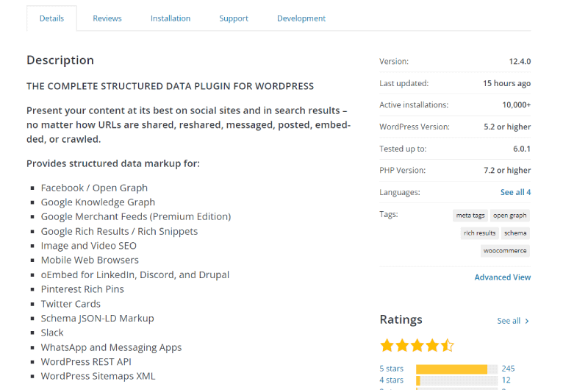Click 'Pinterest Rich Pins' list item
This screenshot has width=588, height=390.
point(82,289)
